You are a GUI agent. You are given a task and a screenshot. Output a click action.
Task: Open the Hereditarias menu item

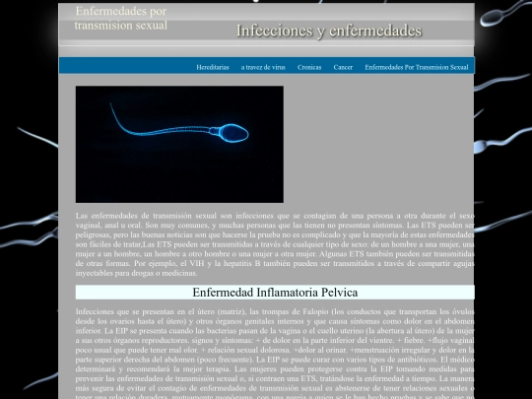tap(213, 67)
